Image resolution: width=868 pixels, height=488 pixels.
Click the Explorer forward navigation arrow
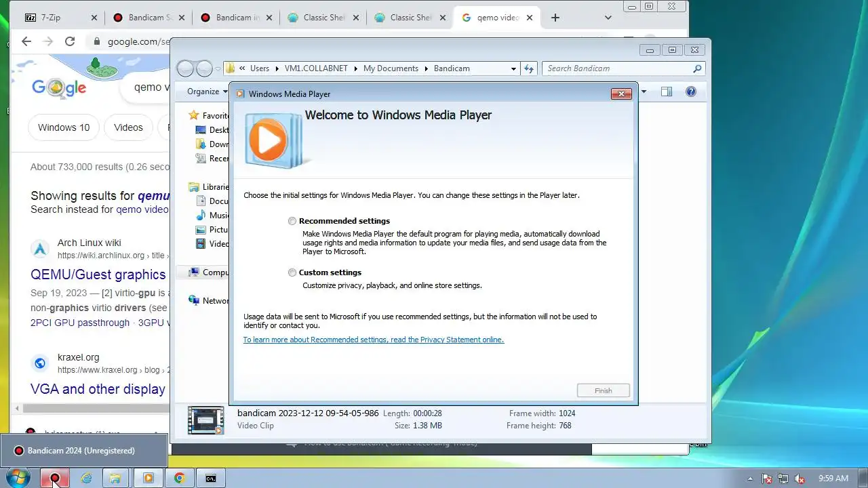[204, 68]
